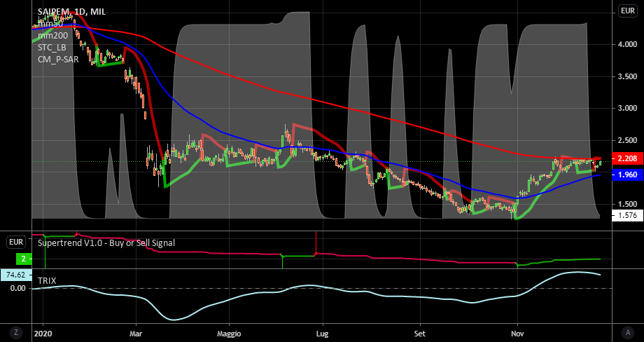
Task: Click the 1.960 blue price label
Action: [627, 175]
